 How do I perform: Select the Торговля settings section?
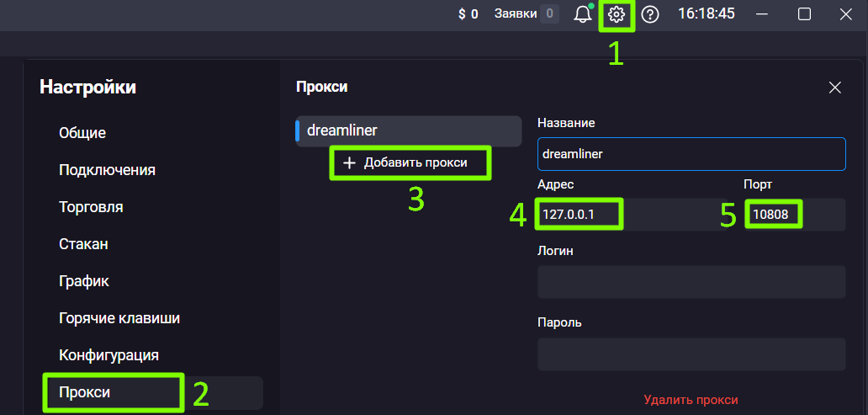coord(91,207)
